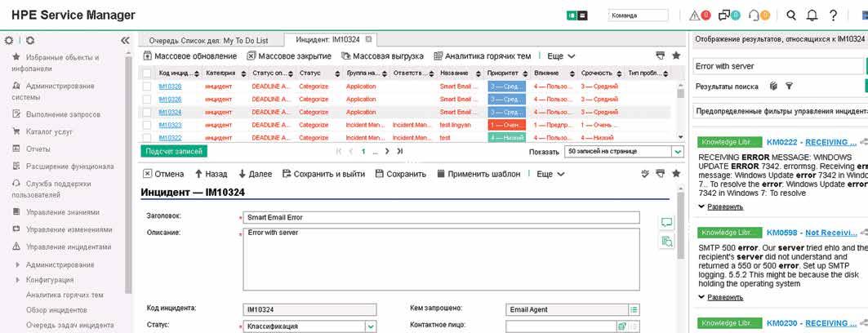Check the box for row IM10323

click(147, 125)
